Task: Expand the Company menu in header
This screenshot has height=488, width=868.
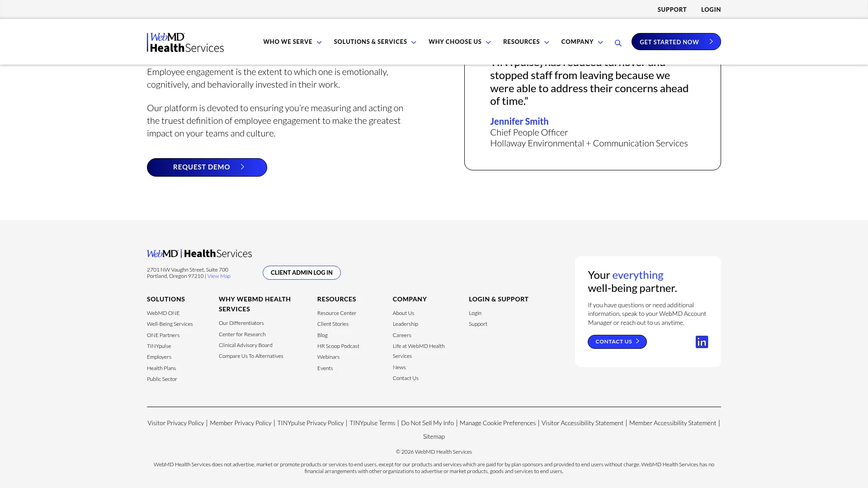Action: point(582,42)
